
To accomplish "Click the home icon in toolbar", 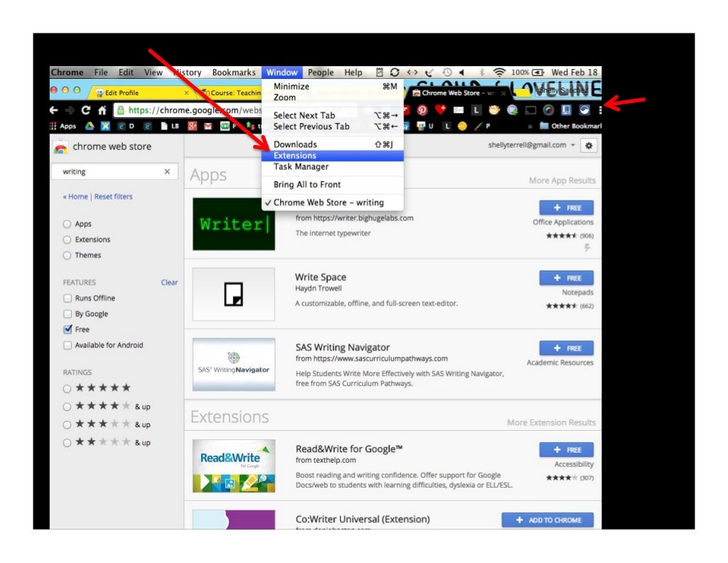I will [102, 110].
